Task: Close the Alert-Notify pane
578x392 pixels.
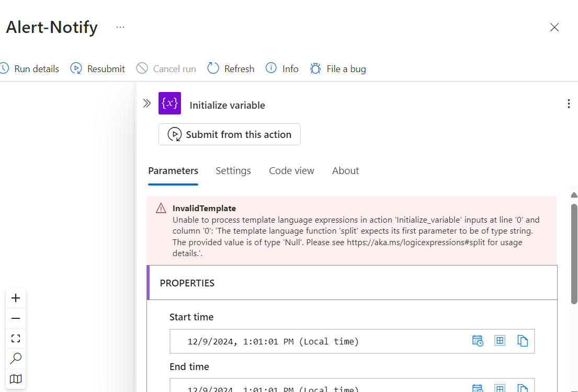Action: pyautogui.click(x=554, y=27)
